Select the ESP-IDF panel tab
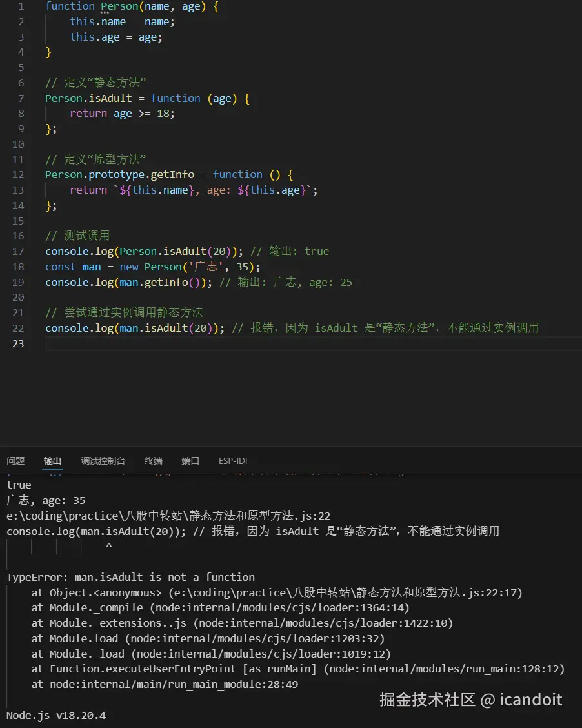Viewport: 582px width, 728px height. (x=234, y=461)
